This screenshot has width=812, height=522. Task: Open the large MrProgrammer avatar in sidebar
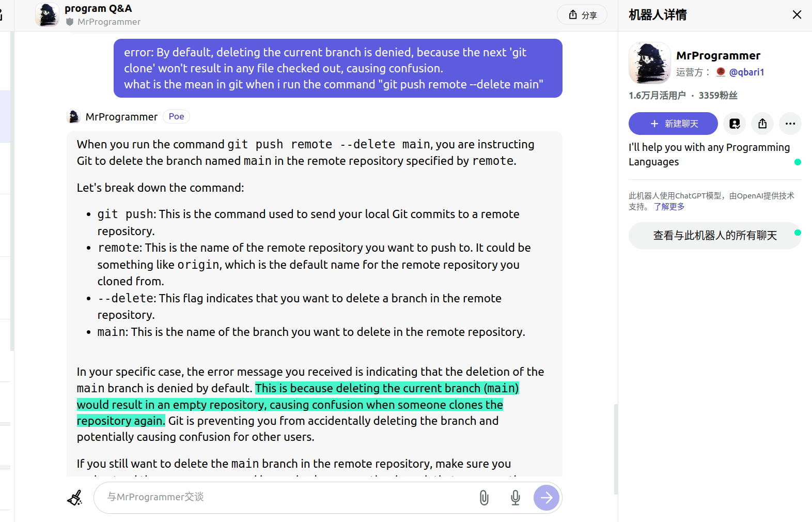coord(649,63)
